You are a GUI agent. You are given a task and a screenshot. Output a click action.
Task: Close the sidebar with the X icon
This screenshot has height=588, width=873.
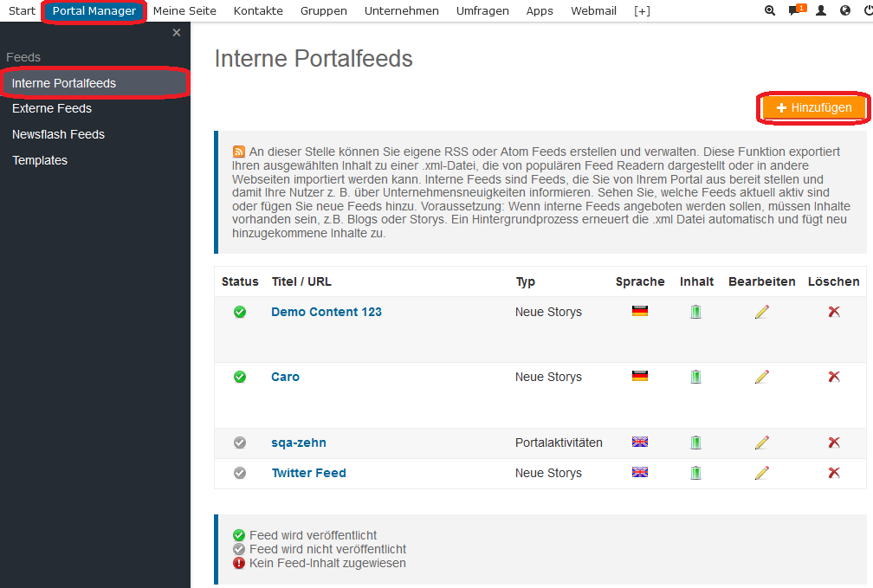point(177,33)
